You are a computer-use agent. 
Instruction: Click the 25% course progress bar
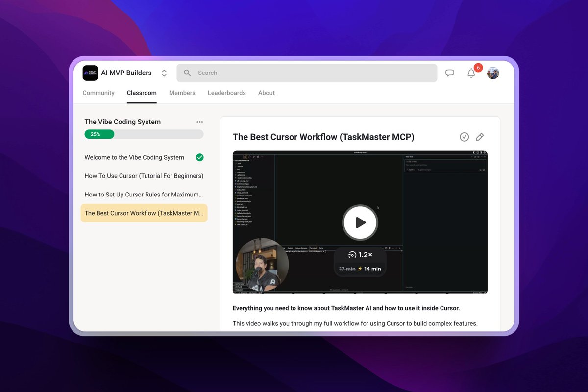(x=144, y=134)
